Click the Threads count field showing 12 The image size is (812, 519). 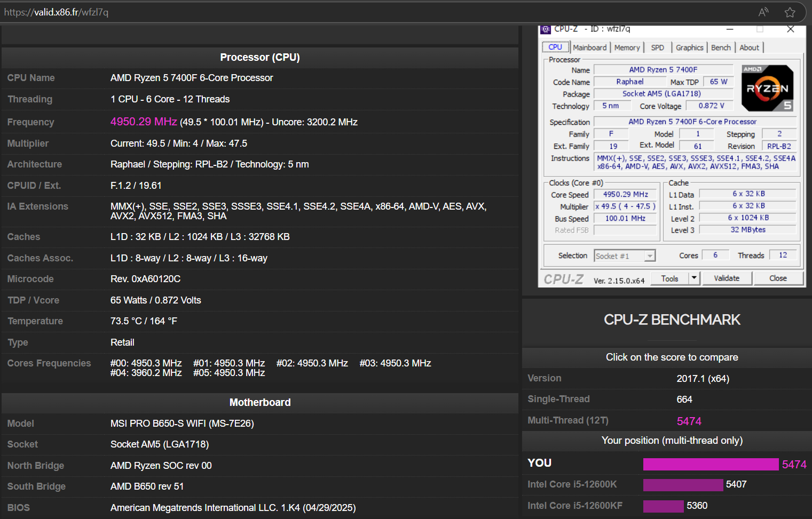coord(783,255)
